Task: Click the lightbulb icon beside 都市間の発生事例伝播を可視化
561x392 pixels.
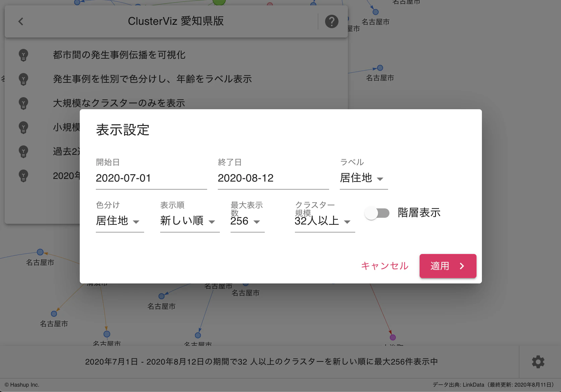Action: (x=23, y=55)
